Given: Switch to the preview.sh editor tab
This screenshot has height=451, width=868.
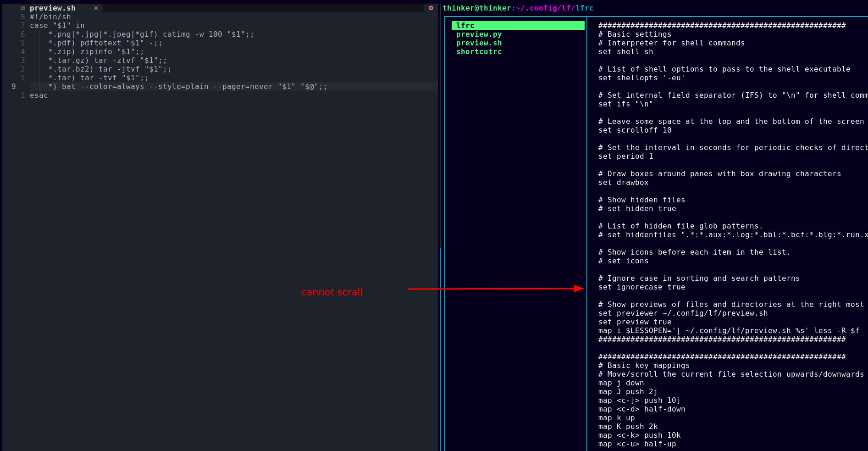Looking at the screenshot, I should pos(53,8).
